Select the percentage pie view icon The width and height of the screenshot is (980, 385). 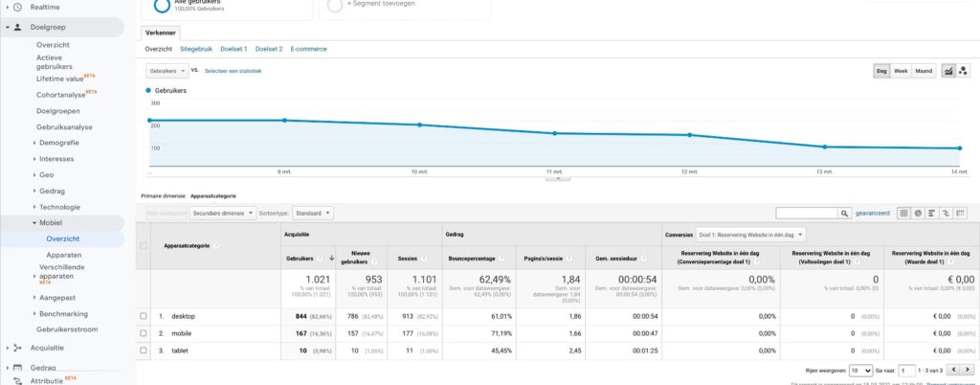[x=918, y=214]
